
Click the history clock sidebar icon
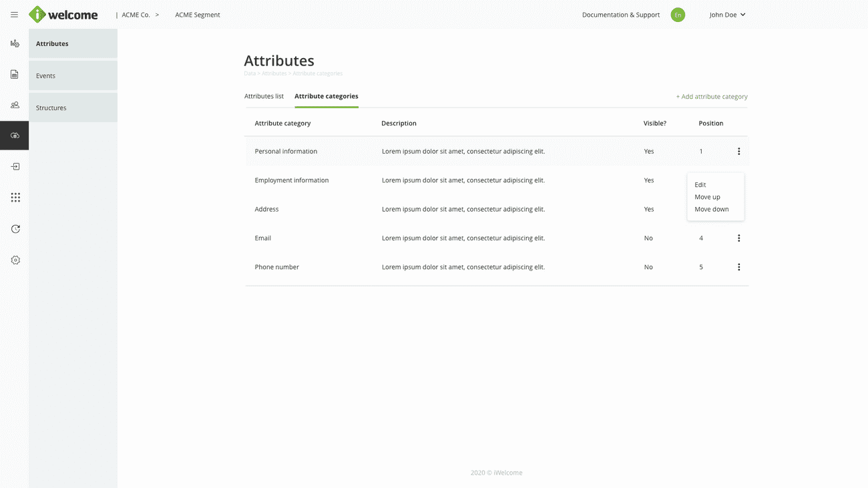[x=15, y=229]
